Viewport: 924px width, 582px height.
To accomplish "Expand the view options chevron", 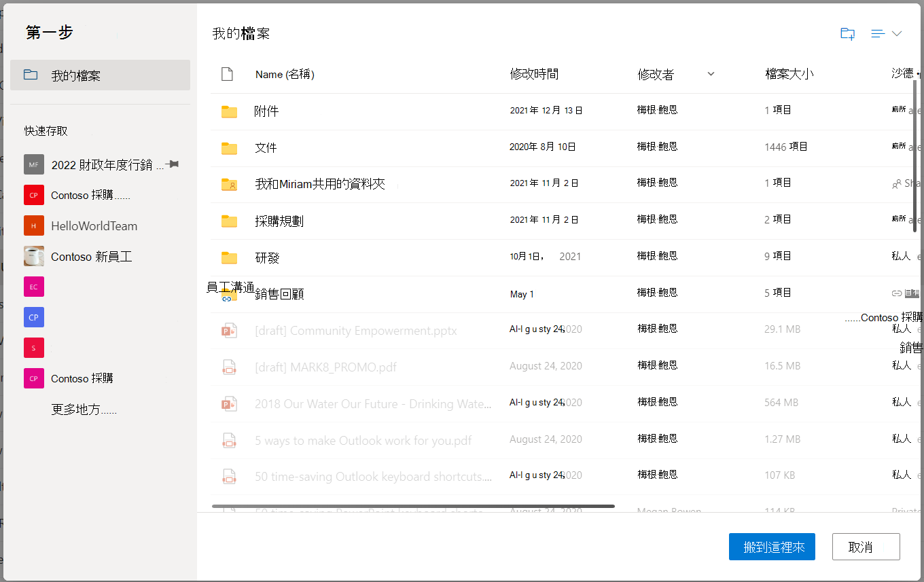I will [x=897, y=33].
